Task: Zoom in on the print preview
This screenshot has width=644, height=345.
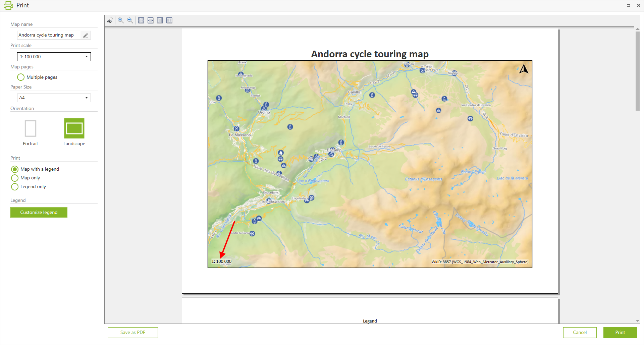Action: click(121, 20)
